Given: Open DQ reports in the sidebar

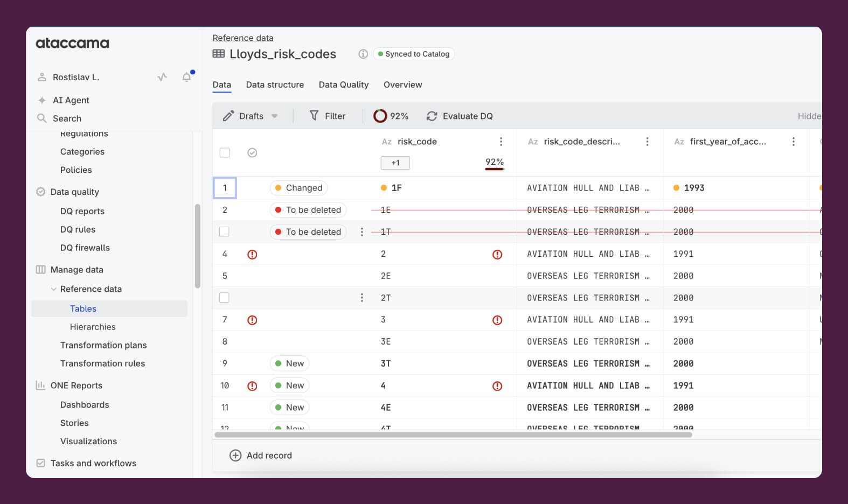Looking at the screenshot, I should 82,211.
